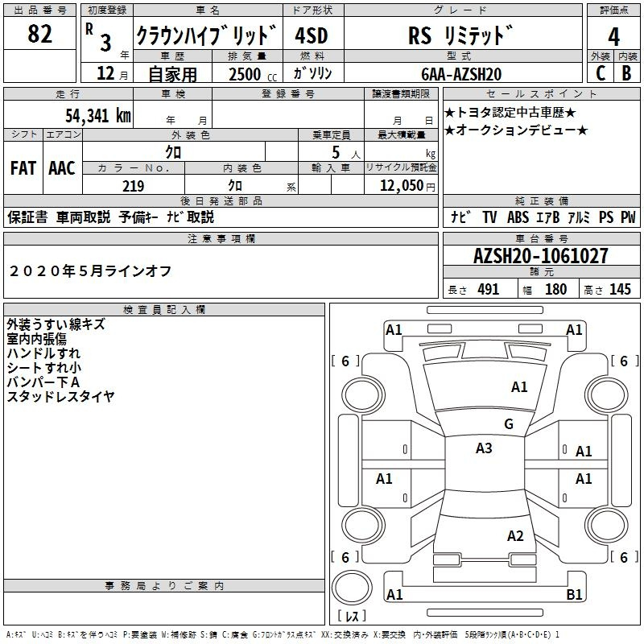Select chassis number AZSH20-1061027

(x=540, y=257)
